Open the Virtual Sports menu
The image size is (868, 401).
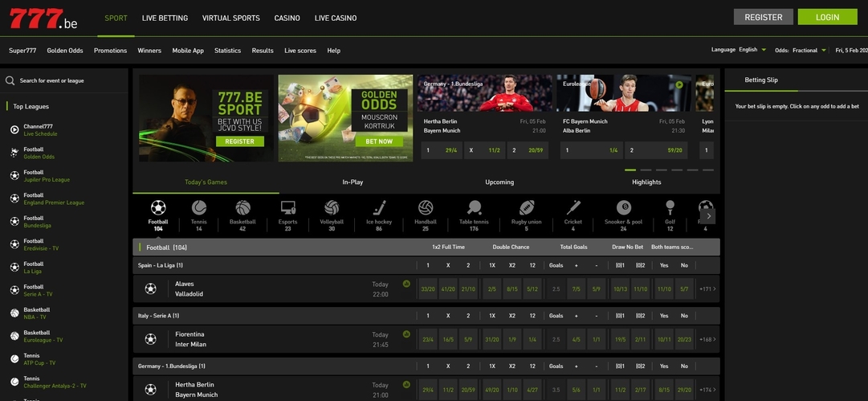coord(230,18)
